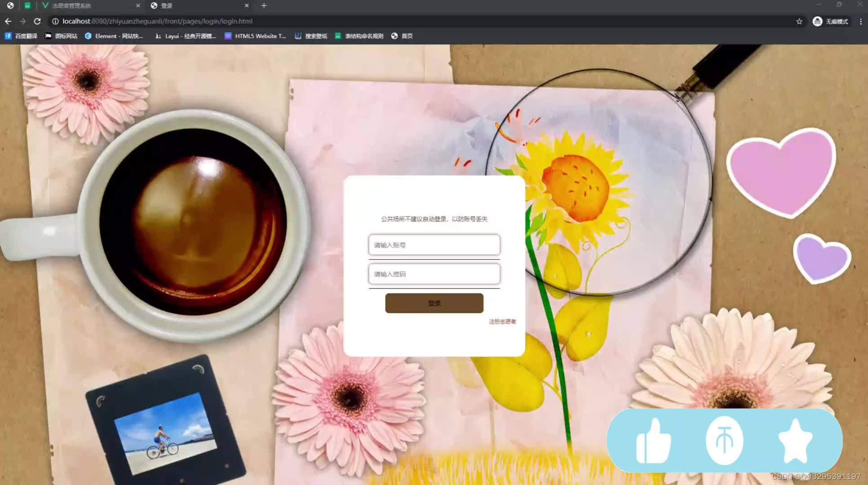Screen dimensions: 868x485
Task: Open the Layui bookmark
Action: tap(186, 36)
